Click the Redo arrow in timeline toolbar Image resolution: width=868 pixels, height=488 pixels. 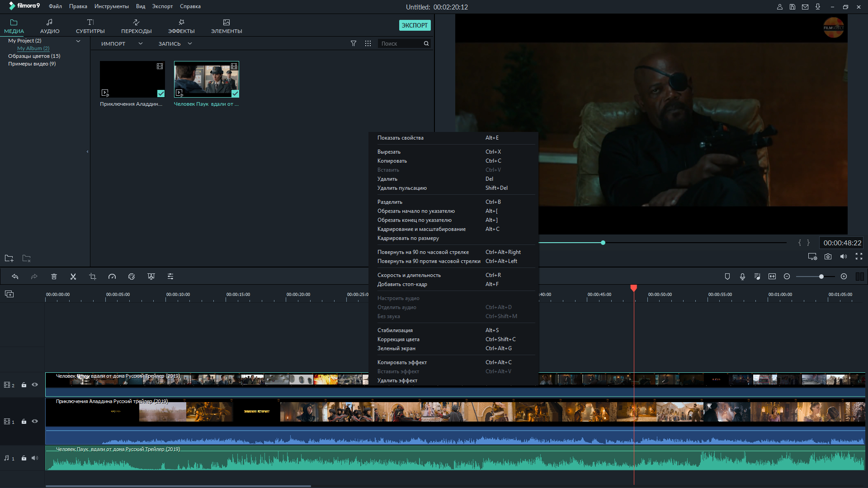click(x=34, y=277)
